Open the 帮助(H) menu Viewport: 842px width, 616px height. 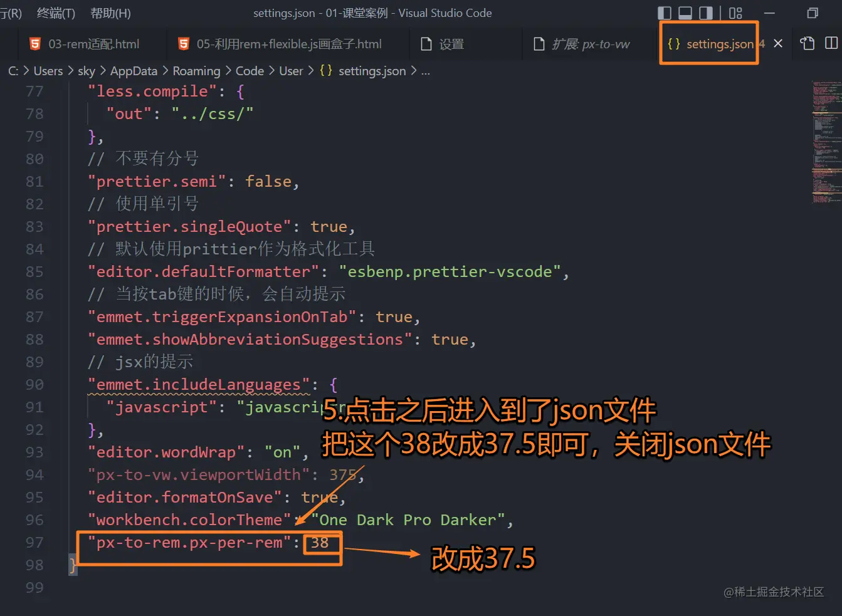[110, 13]
